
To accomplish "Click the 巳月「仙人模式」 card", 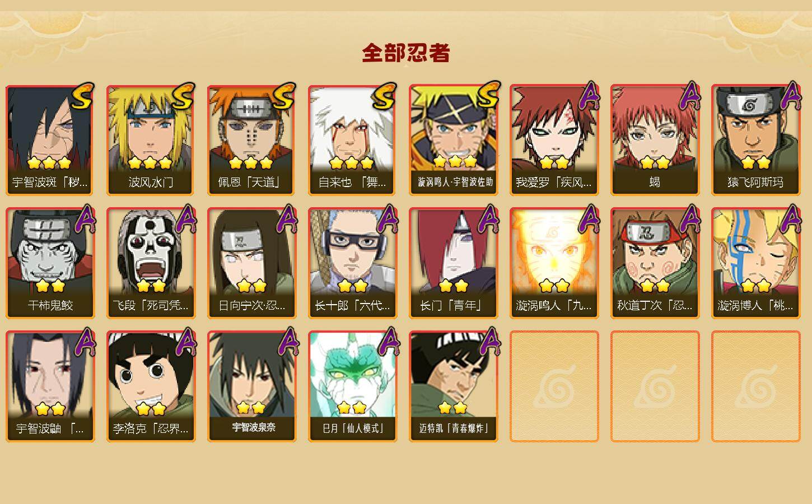I will [x=353, y=386].
